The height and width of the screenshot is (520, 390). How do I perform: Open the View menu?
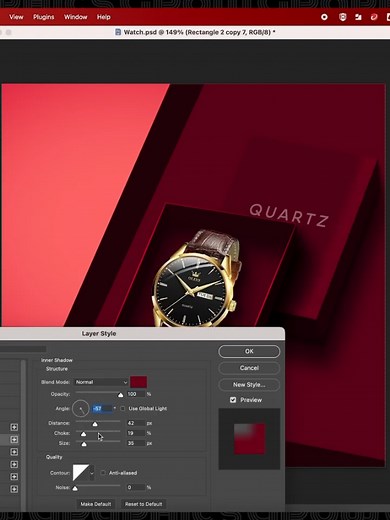coord(16,17)
